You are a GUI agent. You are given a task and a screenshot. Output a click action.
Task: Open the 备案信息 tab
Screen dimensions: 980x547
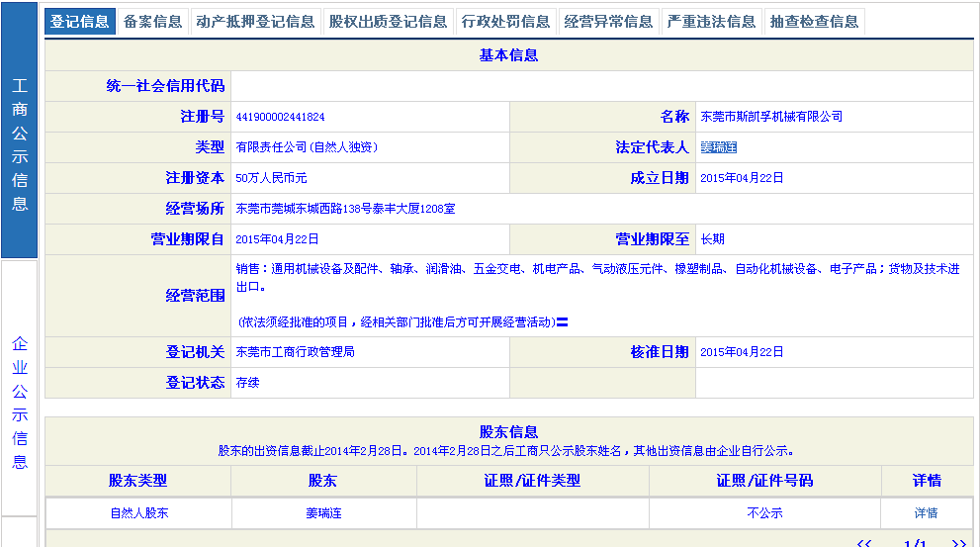152,22
